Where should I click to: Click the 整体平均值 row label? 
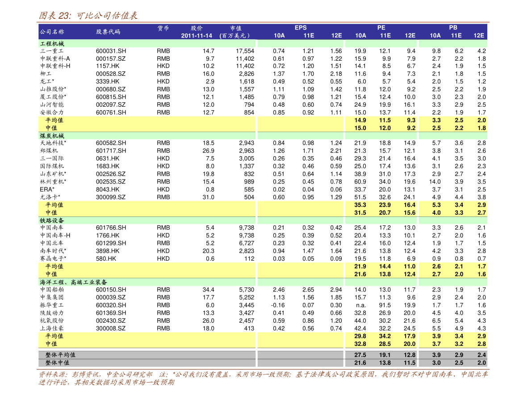(x=60, y=355)
